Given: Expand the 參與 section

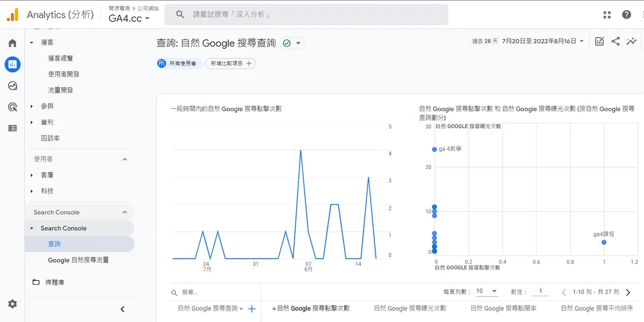Looking at the screenshot, I should point(32,106).
